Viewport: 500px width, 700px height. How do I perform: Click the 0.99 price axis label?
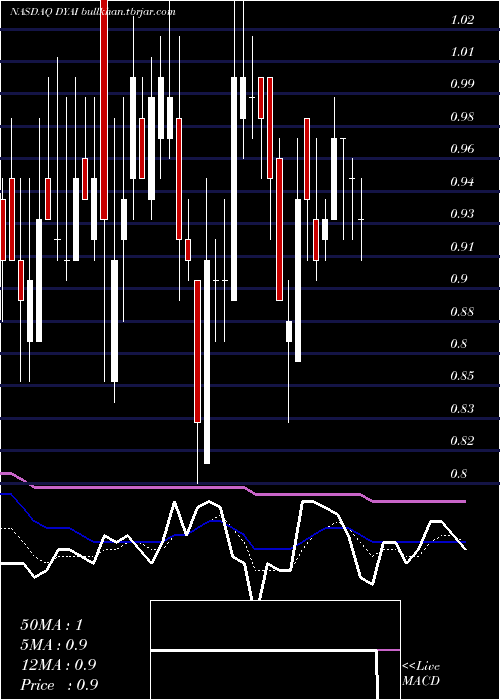point(462,84)
